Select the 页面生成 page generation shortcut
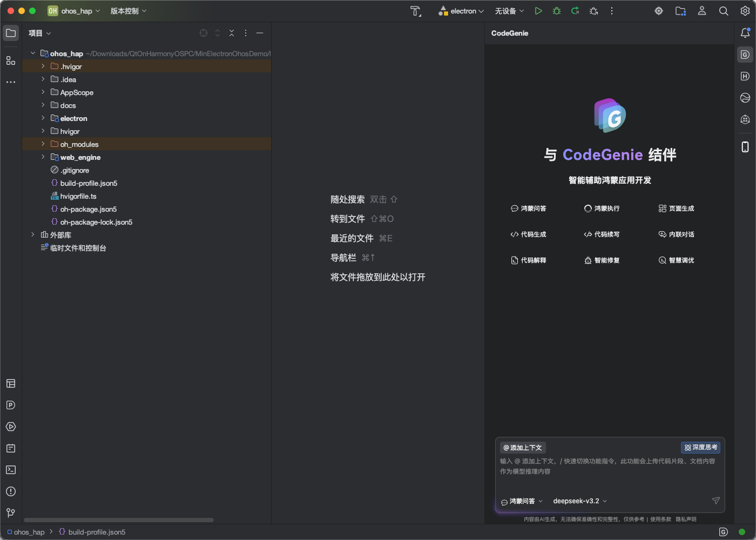The image size is (756, 540). coord(676,208)
